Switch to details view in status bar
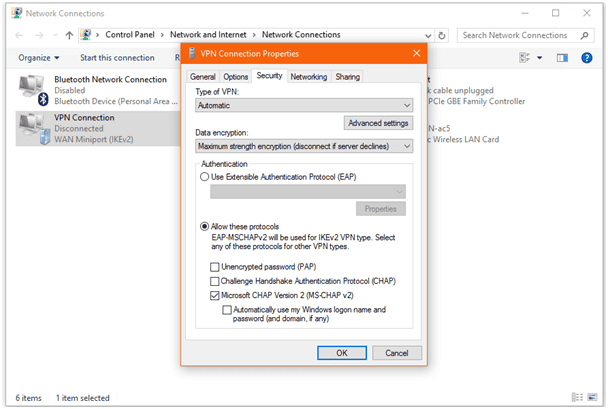 click(577, 397)
